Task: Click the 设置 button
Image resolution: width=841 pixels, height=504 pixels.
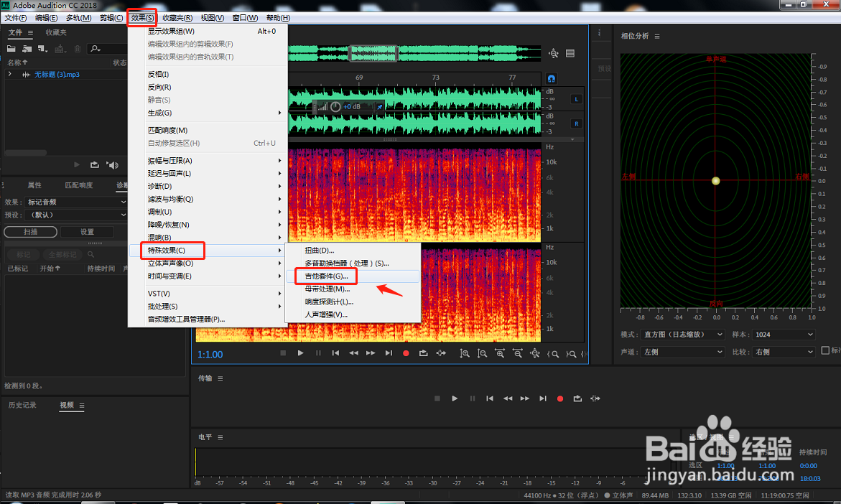Action: click(87, 232)
